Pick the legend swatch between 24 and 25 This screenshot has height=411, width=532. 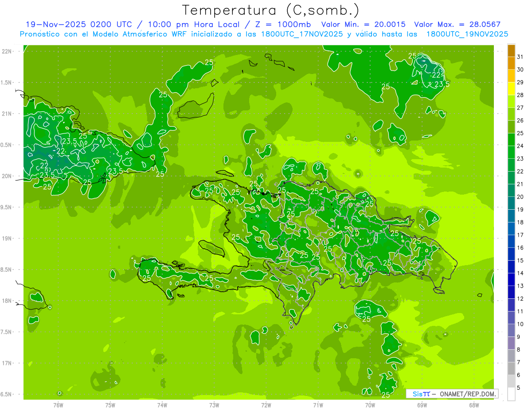coord(511,140)
